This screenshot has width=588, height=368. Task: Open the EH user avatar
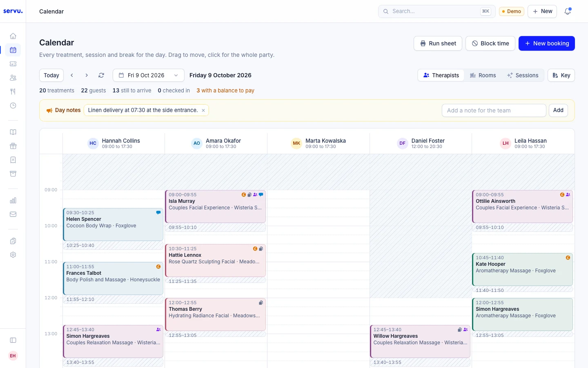[x=13, y=356]
